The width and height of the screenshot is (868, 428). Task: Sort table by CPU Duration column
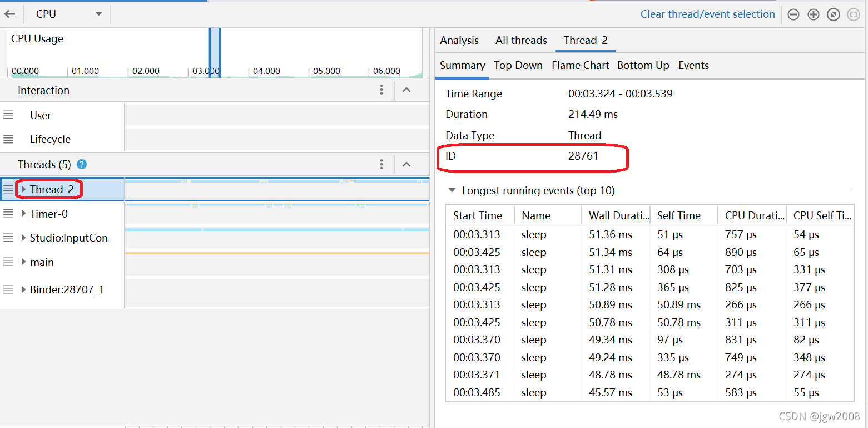pyautogui.click(x=752, y=215)
